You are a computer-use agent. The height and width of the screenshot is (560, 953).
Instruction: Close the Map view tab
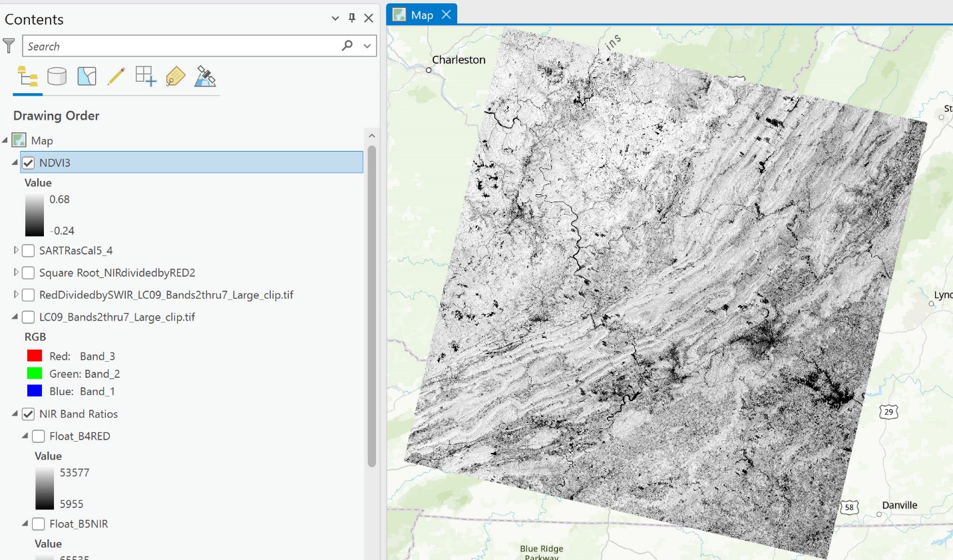(x=447, y=14)
